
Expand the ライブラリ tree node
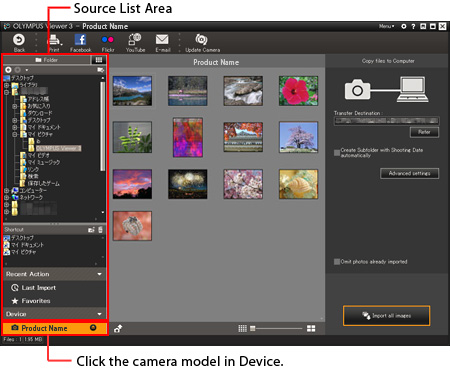pyautogui.click(x=6, y=85)
